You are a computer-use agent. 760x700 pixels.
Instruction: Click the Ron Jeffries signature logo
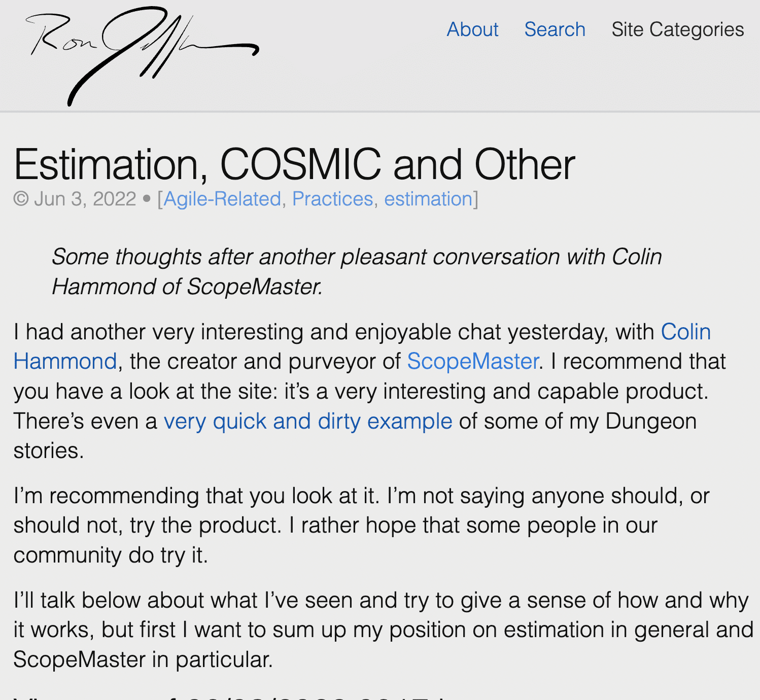click(x=142, y=56)
